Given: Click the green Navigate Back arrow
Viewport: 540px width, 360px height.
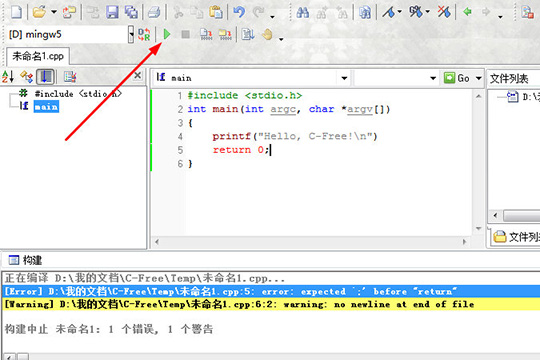Looking at the screenshot, I should click(x=467, y=12).
